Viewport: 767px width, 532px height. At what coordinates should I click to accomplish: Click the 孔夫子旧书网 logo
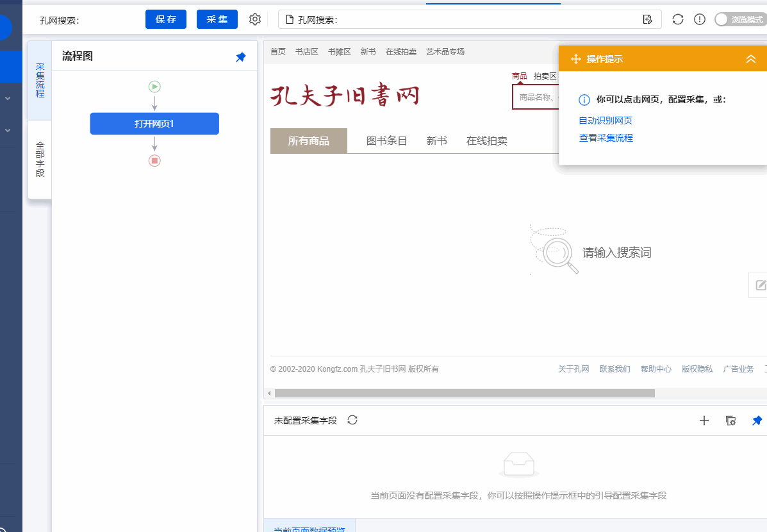point(345,96)
